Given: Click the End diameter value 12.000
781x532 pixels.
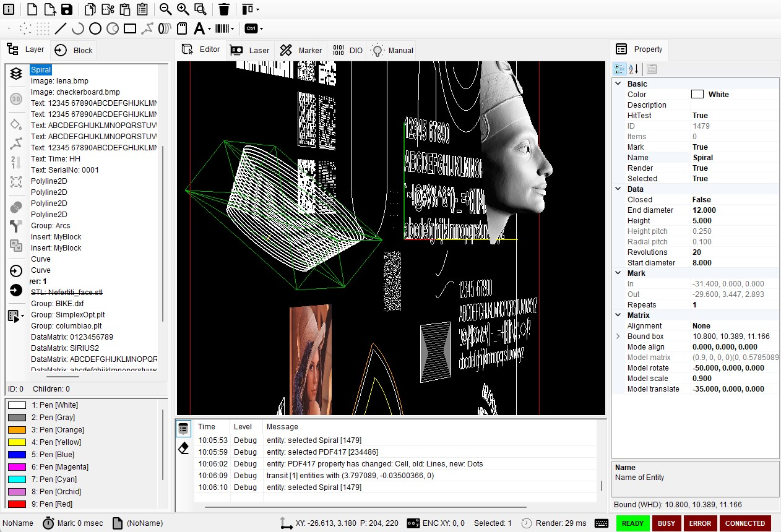Looking at the screenshot, I should click(x=734, y=210).
